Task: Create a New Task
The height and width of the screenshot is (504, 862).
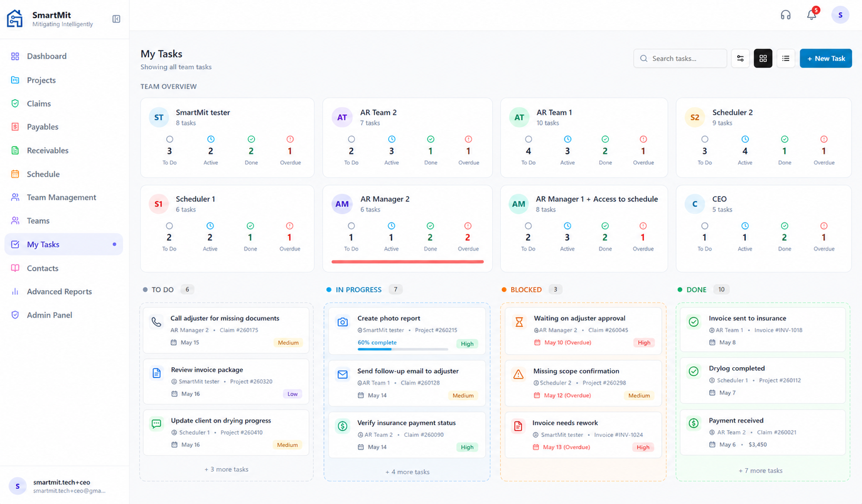Action: (826, 58)
